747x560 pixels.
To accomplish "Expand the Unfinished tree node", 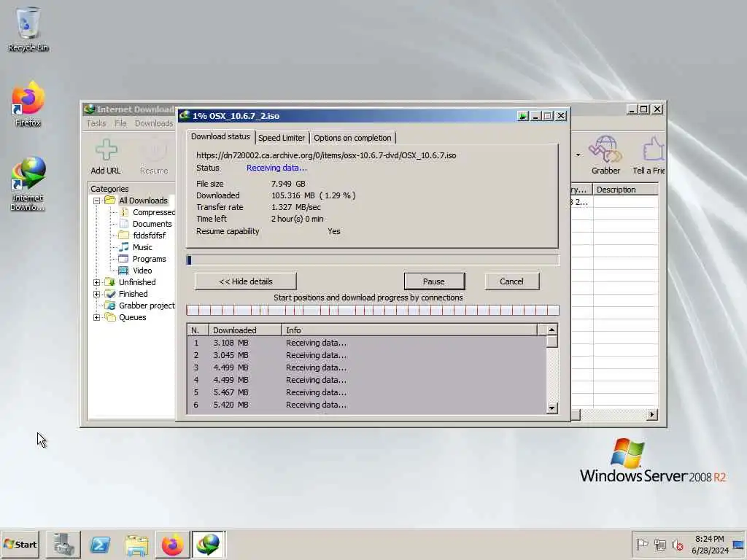I will [97, 282].
